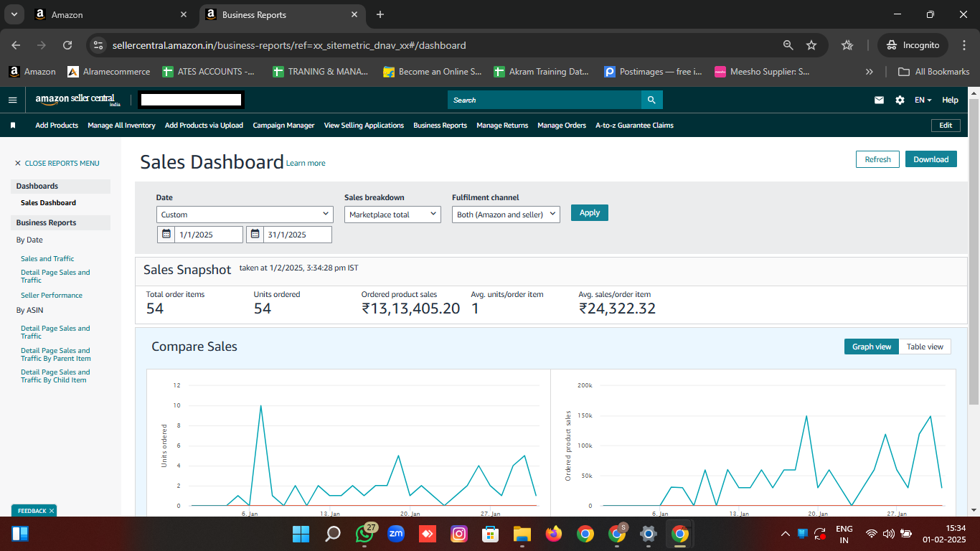Switch to Table view
Screen dimensions: 980x551
tap(925, 347)
